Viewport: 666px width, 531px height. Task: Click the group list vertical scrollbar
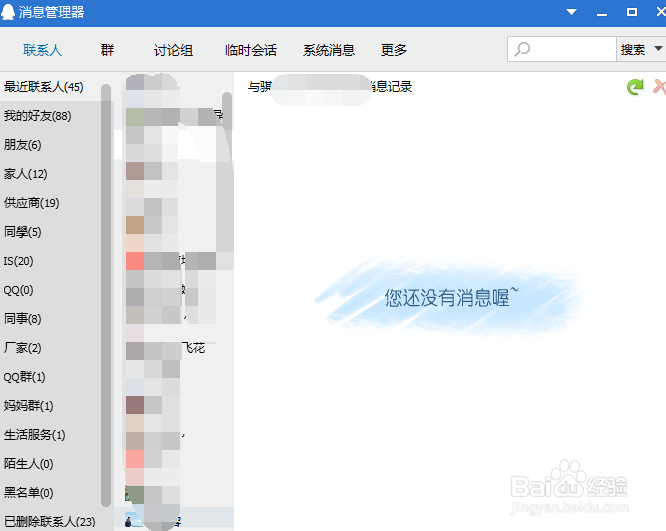tap(106, 295)
